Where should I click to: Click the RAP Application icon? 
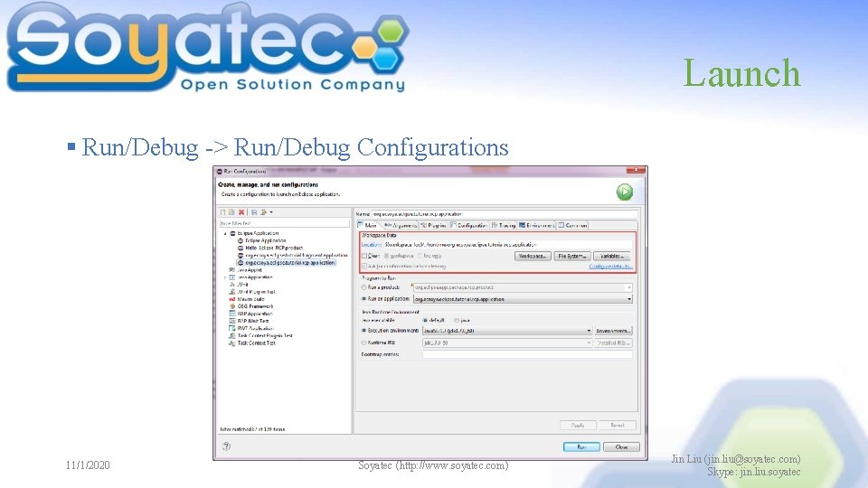coord(232,314)
